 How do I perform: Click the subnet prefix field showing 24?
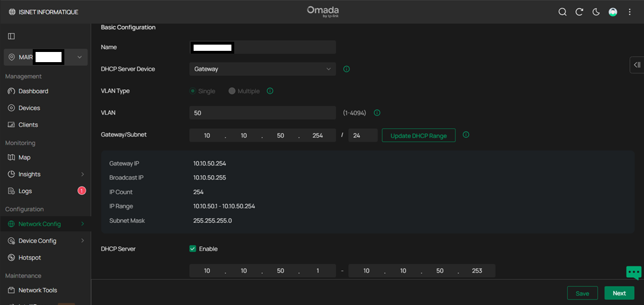[x=363, y=135]
